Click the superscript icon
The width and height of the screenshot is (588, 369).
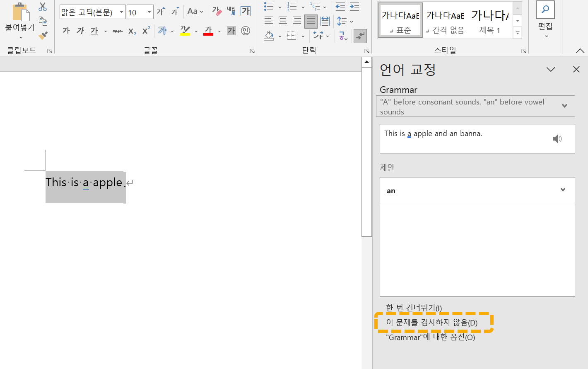[145, 29]
